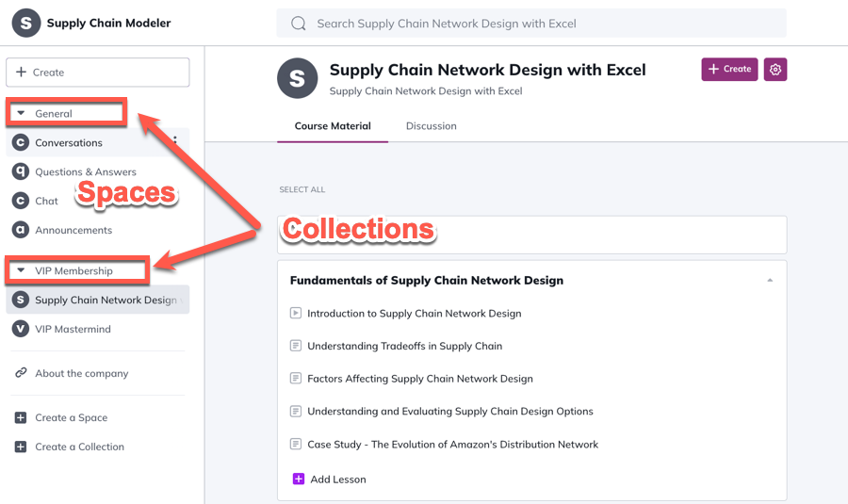The image size is (848, 504).
Task: Click the Supply Chain Modeler logo
Action: (26, 24)
